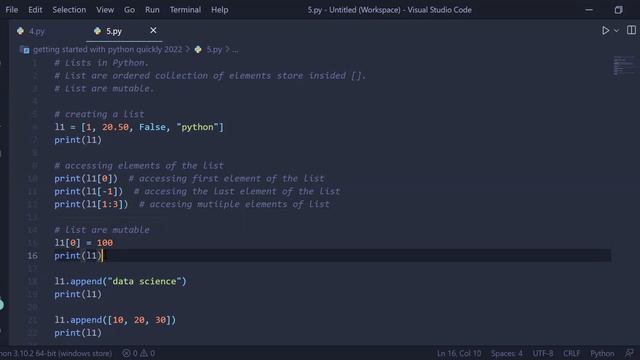Open the Selection menu
Viewport: 640px width, 360px height.
[69, 9]
